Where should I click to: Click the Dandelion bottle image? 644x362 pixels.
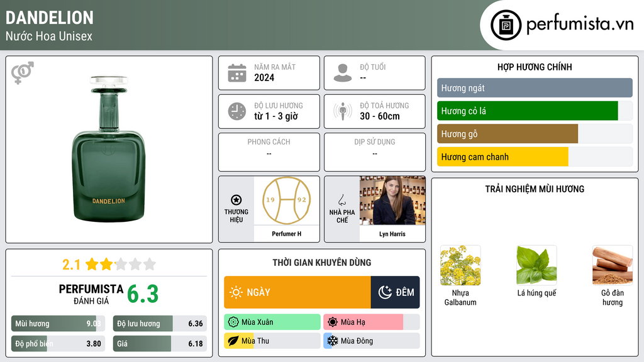(x=108, y=149)
